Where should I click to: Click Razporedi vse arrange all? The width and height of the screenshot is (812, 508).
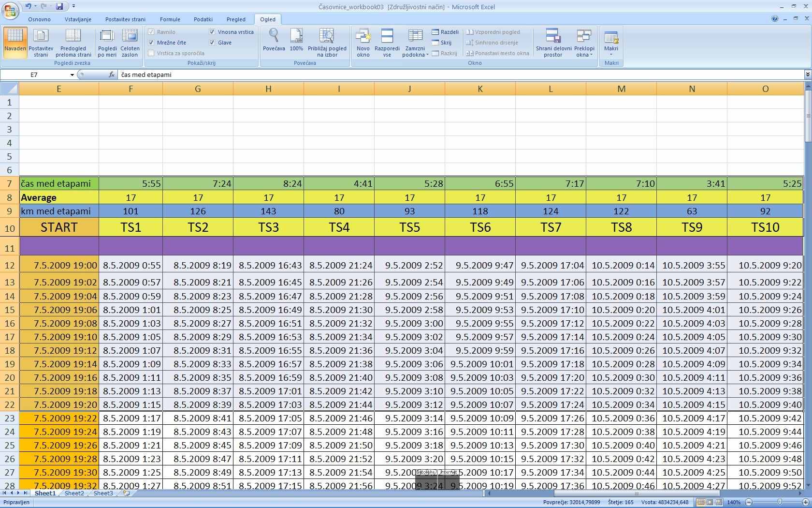387,43
